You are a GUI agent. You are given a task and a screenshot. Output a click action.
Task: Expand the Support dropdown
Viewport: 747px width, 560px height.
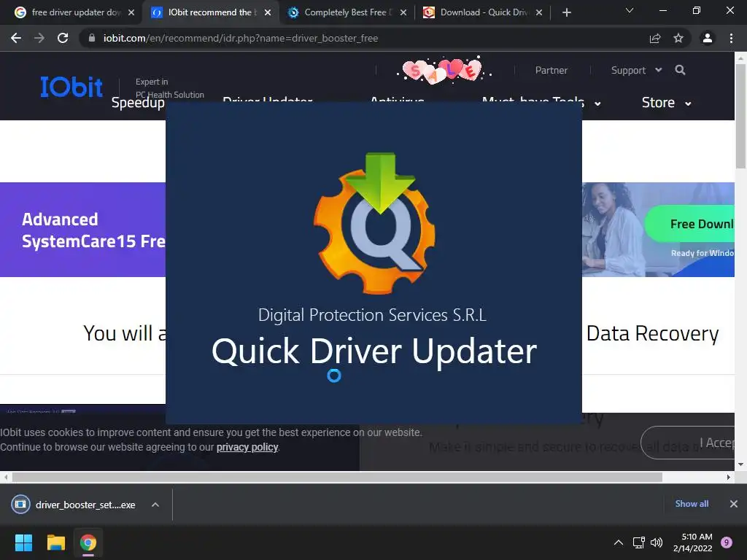click(636, 70)
